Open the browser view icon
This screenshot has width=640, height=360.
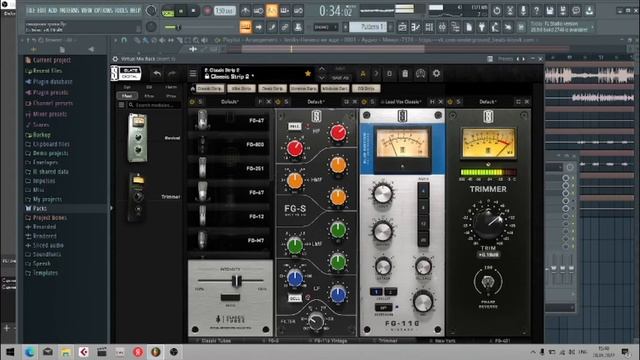pyautogui.click(x=455, y=27)
